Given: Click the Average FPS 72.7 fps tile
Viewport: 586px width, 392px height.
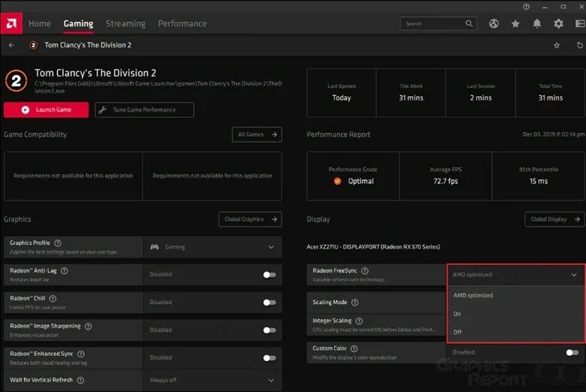Looking at the screenshot, I should 446,176.
